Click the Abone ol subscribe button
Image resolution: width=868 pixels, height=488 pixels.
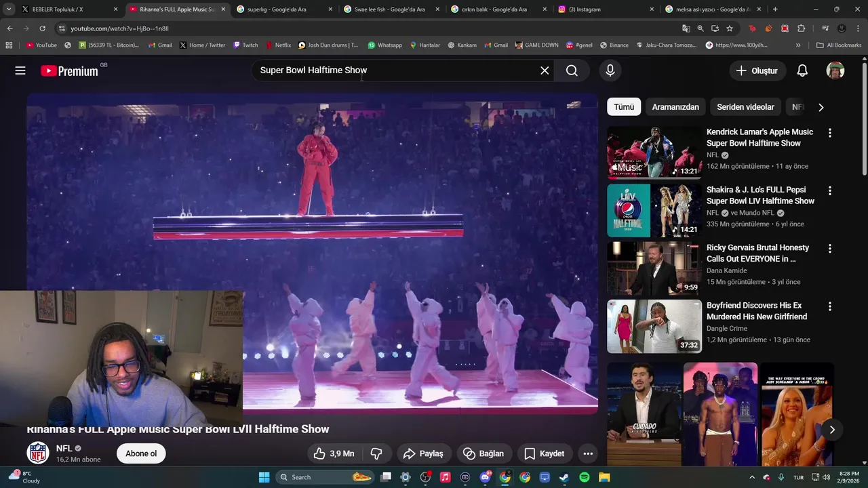pos(141,453)
